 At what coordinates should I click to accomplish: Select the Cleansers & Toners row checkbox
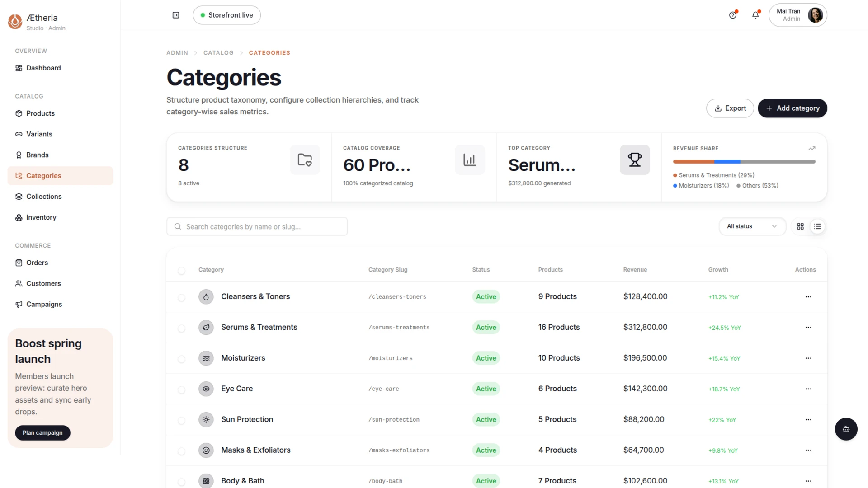181,298
